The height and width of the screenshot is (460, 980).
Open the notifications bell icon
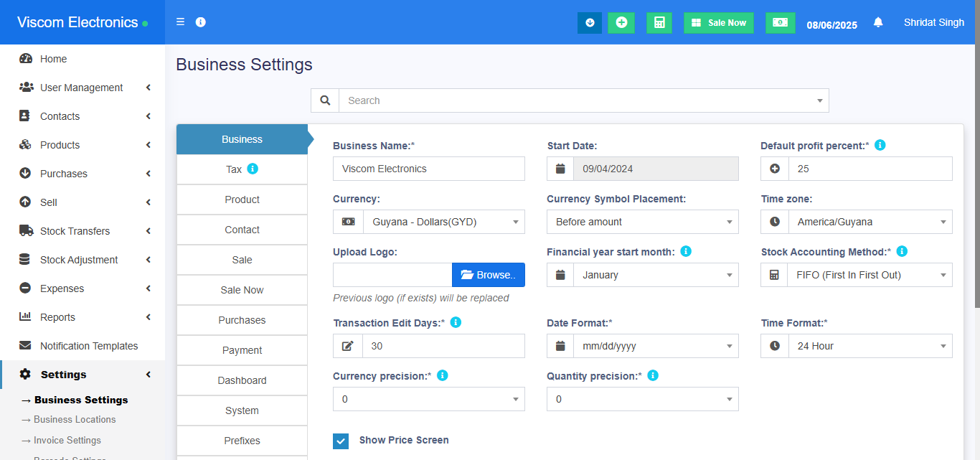click(878, 23)
